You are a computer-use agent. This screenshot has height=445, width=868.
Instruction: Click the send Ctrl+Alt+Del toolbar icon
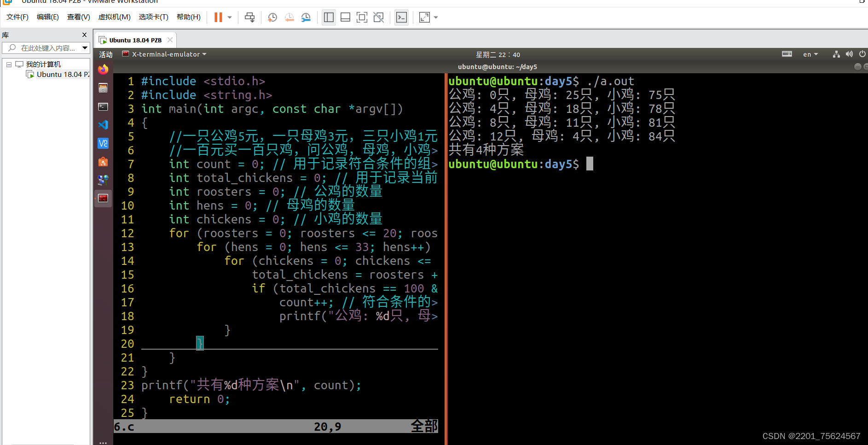click(250, 18)
